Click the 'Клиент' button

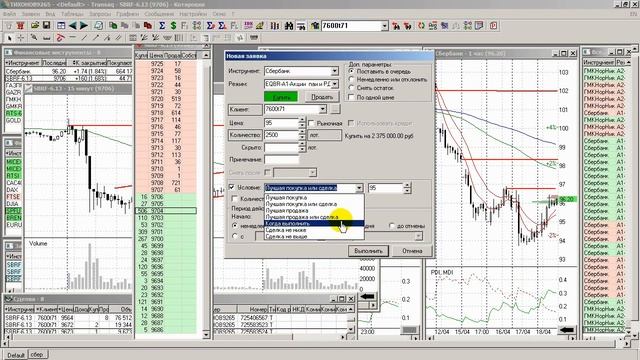point(244,109)
